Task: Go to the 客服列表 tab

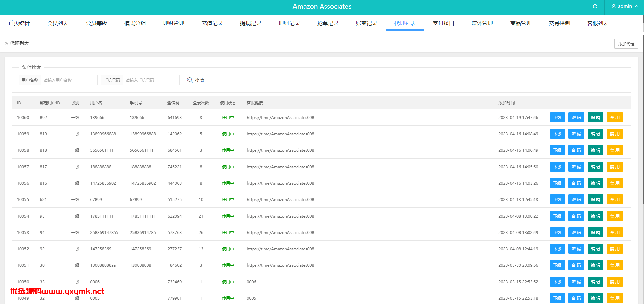Action: pos(598,23)
